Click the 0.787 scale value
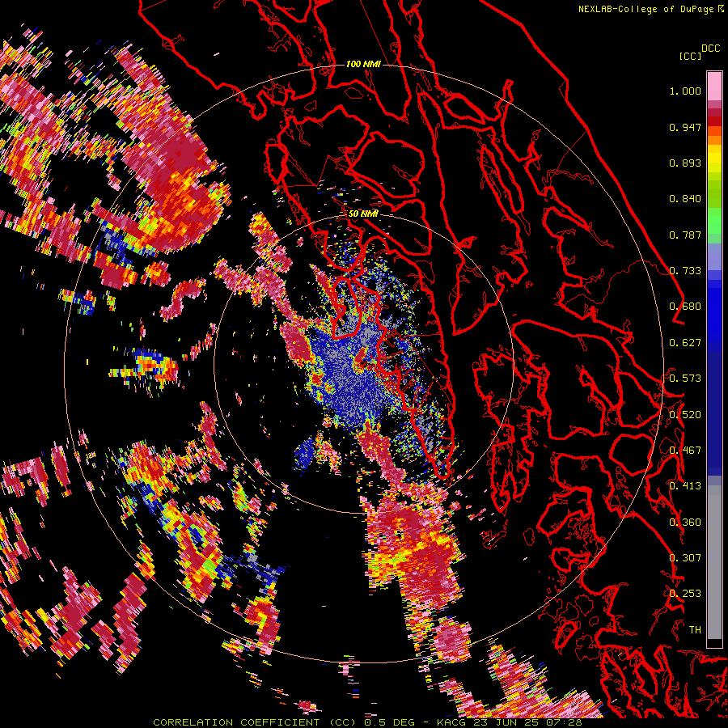This screenshot has height=728, width=728. [685, 235]
